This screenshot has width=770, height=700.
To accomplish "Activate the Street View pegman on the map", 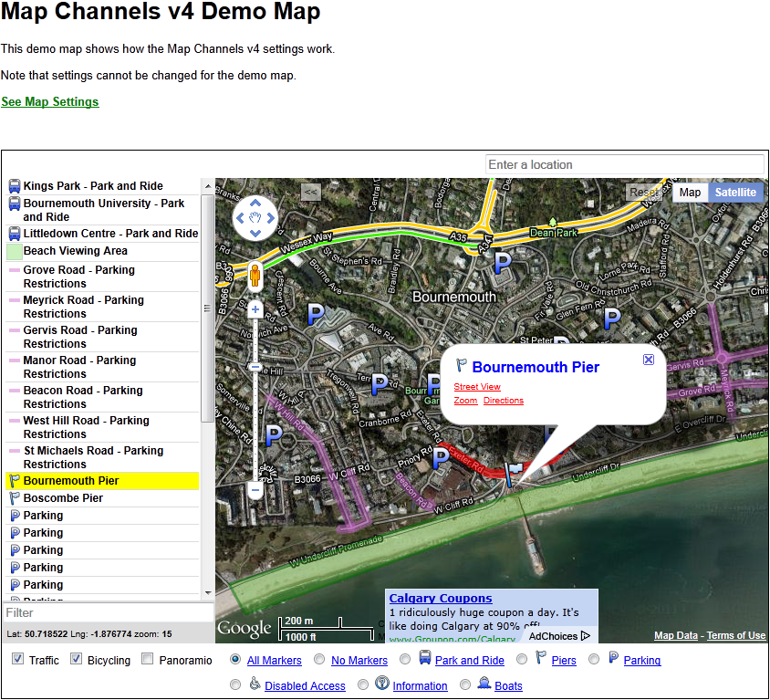I will pos(254,276).
